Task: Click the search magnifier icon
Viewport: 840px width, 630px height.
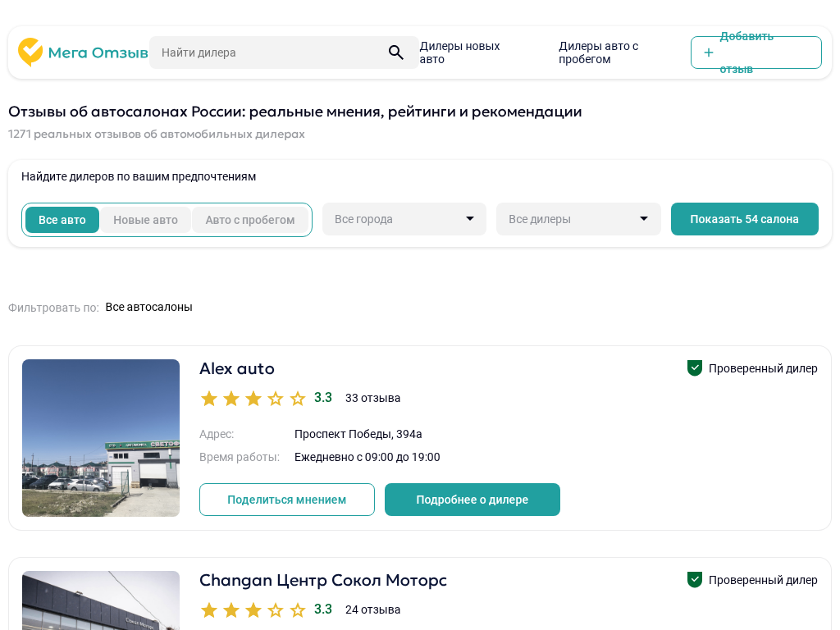Action: [396, 52]
